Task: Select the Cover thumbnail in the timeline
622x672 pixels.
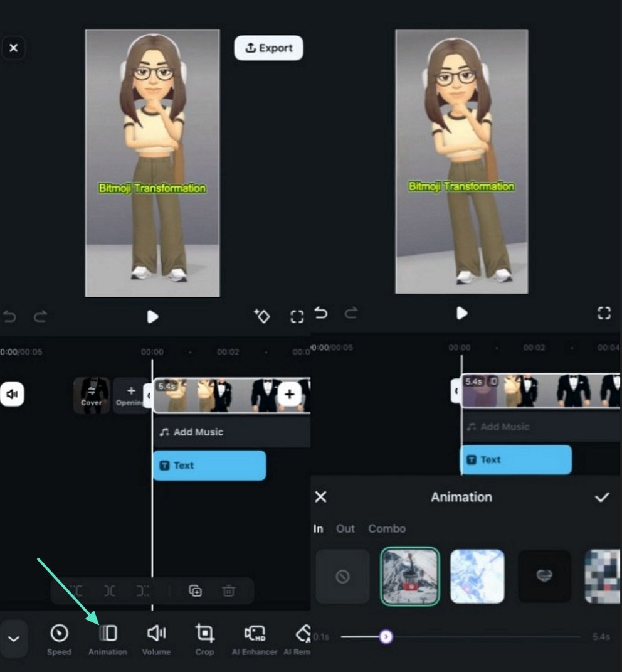Action: coord(92,395)
